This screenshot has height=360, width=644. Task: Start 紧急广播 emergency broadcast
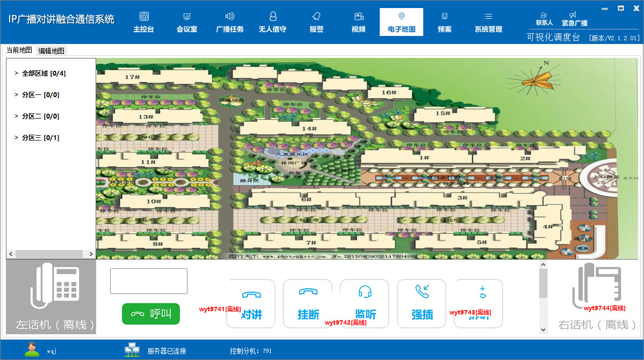tap(574, 19)
